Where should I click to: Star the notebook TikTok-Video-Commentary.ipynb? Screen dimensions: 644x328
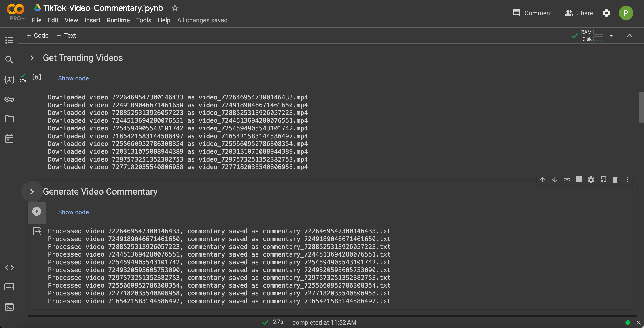(x=175, y=8)
